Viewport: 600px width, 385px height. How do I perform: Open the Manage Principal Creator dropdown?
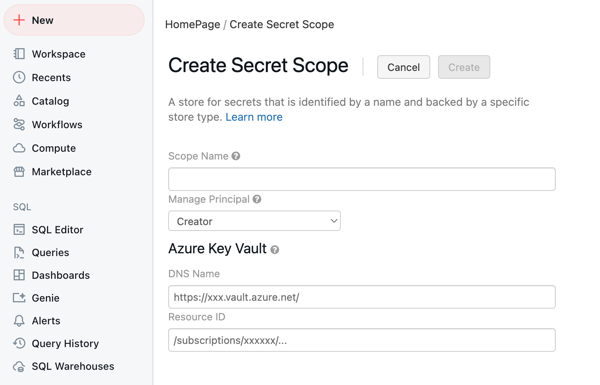(x=254, y=221)
